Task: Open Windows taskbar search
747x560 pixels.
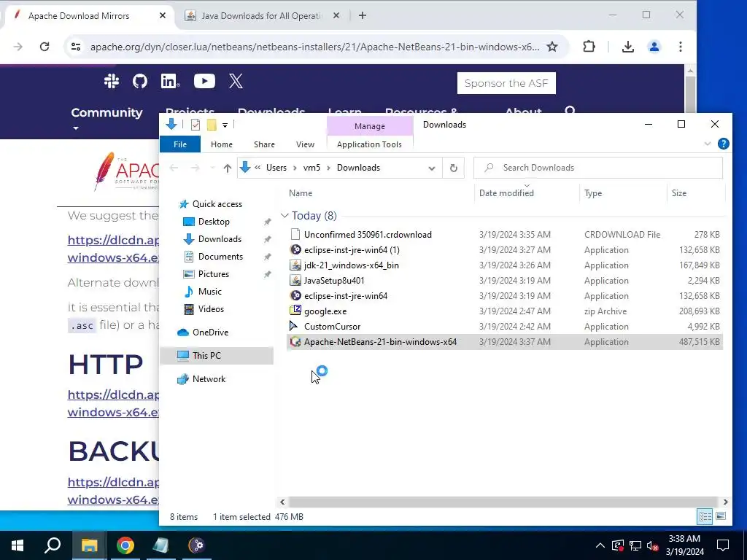Action: pyautogui.click(x=53, y=545)
